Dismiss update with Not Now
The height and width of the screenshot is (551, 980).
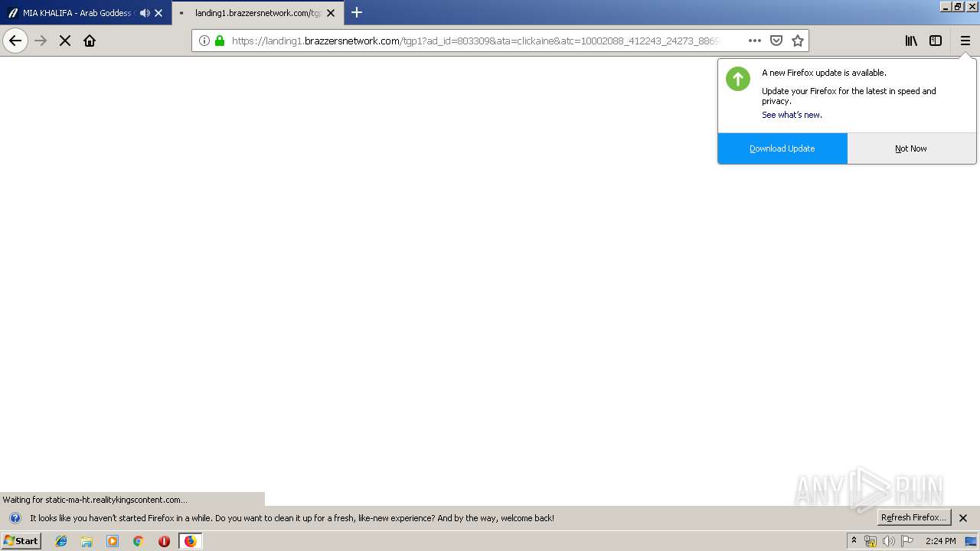[911, 148]
